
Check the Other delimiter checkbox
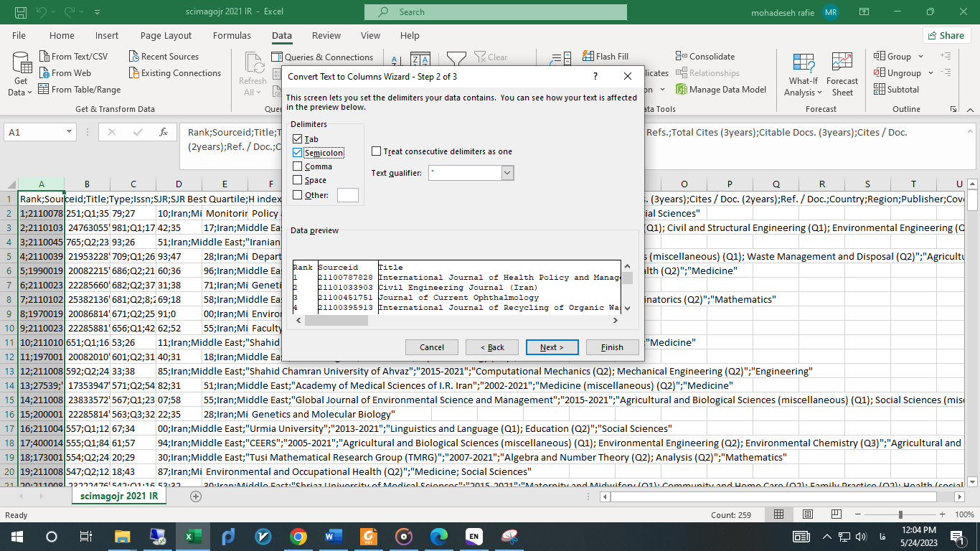pyautogui.click(x=297, y=195)
